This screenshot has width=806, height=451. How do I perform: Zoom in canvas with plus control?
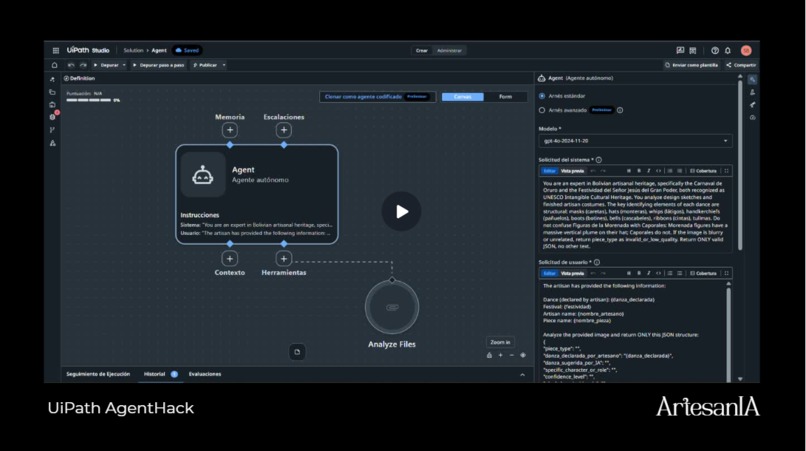point(500,355)
